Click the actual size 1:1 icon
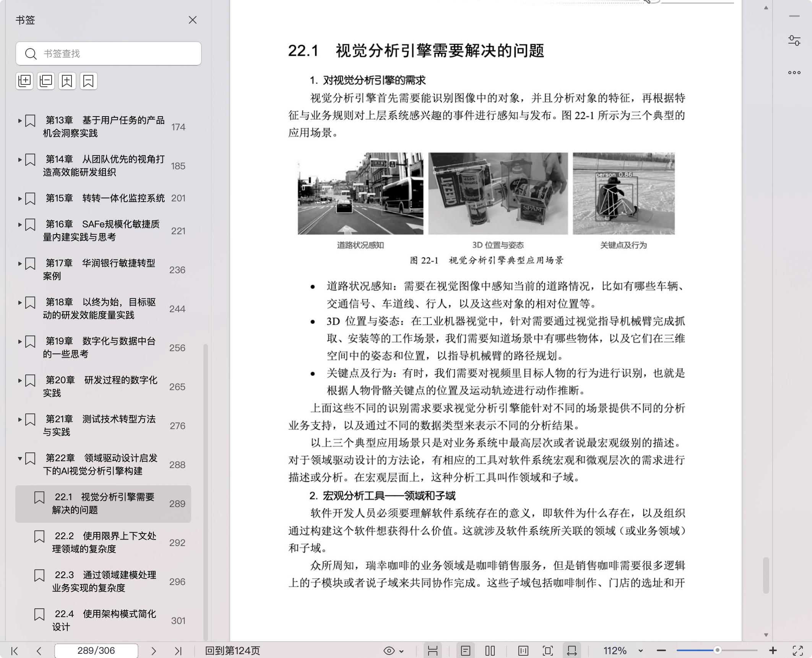812x658 pixels. [523, 651]
